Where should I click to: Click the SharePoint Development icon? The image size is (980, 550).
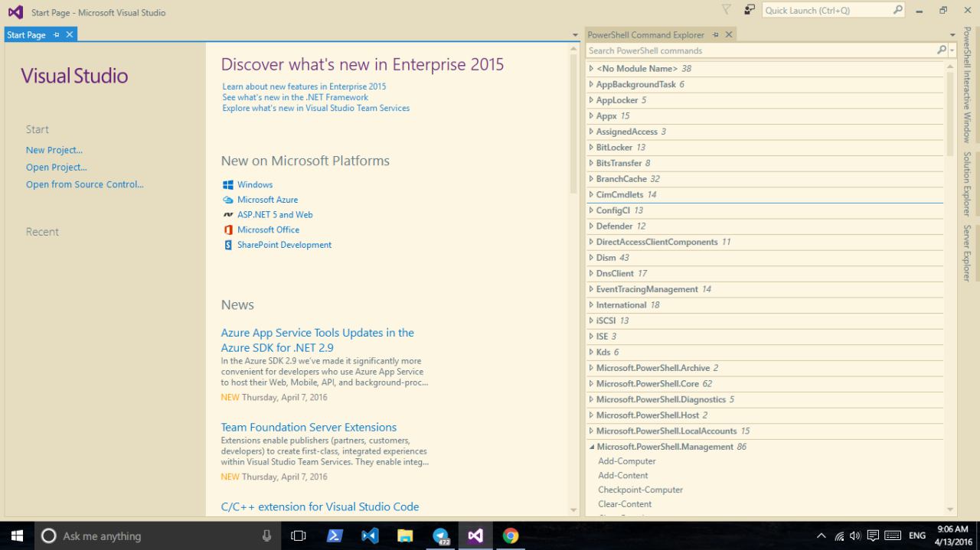228,245
